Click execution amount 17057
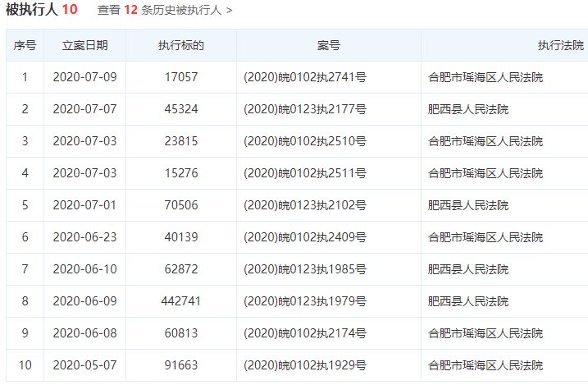This screenshot has width=588, height=385. tap(181, 77)
